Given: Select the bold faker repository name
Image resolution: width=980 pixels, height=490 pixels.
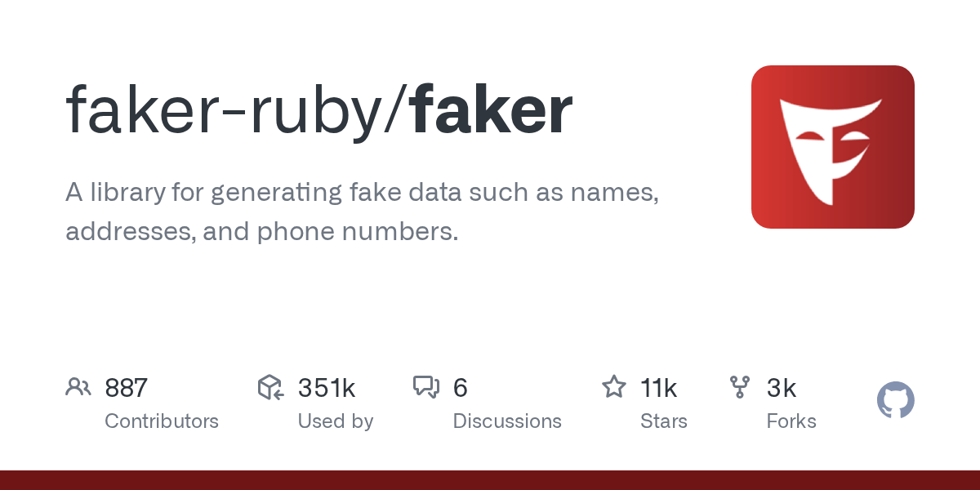Looking at the screenshot, I should [x=491, y=110].
